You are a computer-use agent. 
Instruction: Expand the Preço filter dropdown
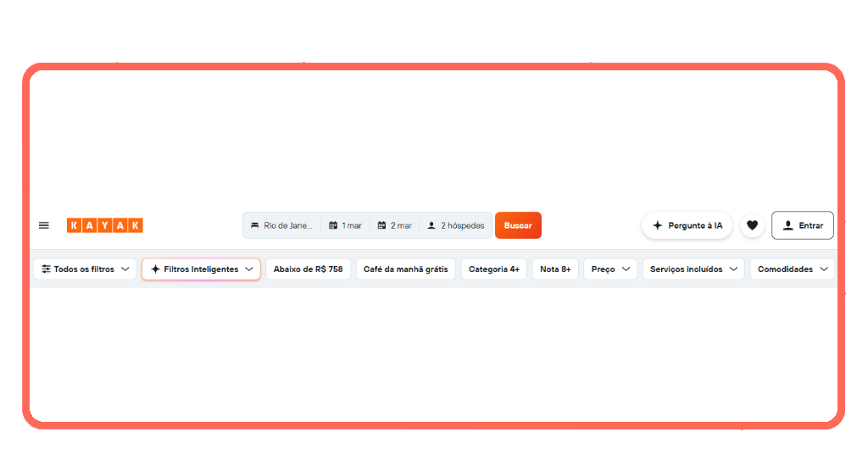click(610, 269)
